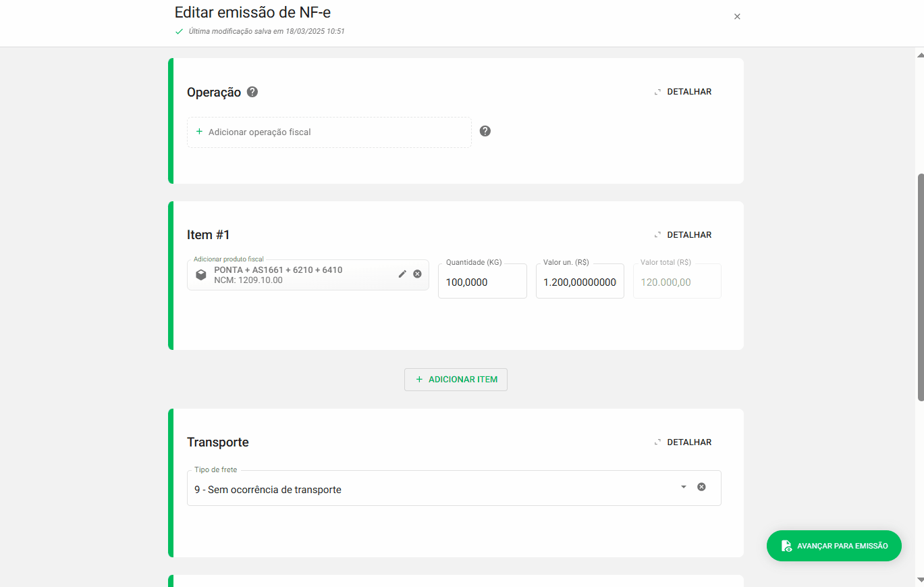Click Adicionar operação fiscal field
The width and height of the screenshot is (924, 587).
click(329, 132)
